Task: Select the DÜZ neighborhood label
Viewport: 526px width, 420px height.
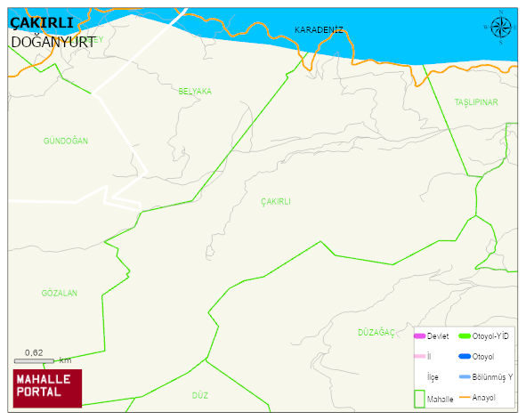Action: point(200,395)
